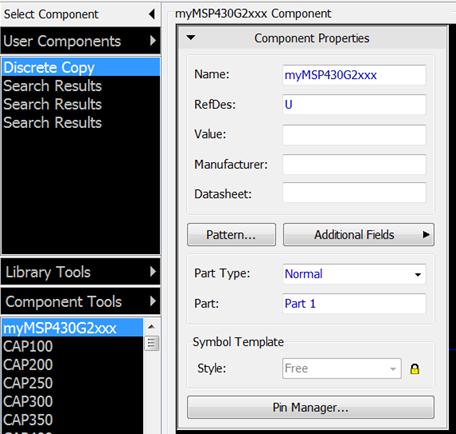The height and width of the screenshot is (434, 456).
Task: Expand the User Components menu
Action: 80,41
